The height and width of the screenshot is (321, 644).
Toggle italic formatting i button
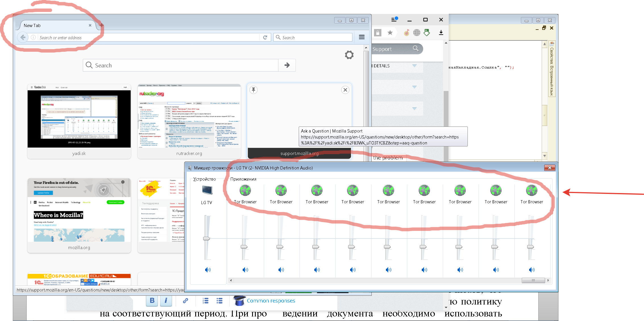[x=166, y=301]
